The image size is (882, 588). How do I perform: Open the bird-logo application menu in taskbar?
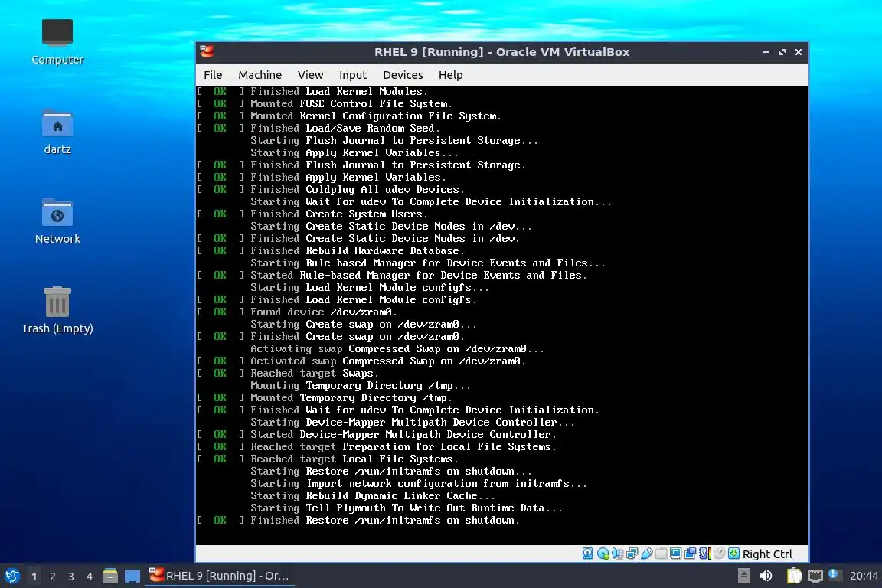[x=12, y=577]
